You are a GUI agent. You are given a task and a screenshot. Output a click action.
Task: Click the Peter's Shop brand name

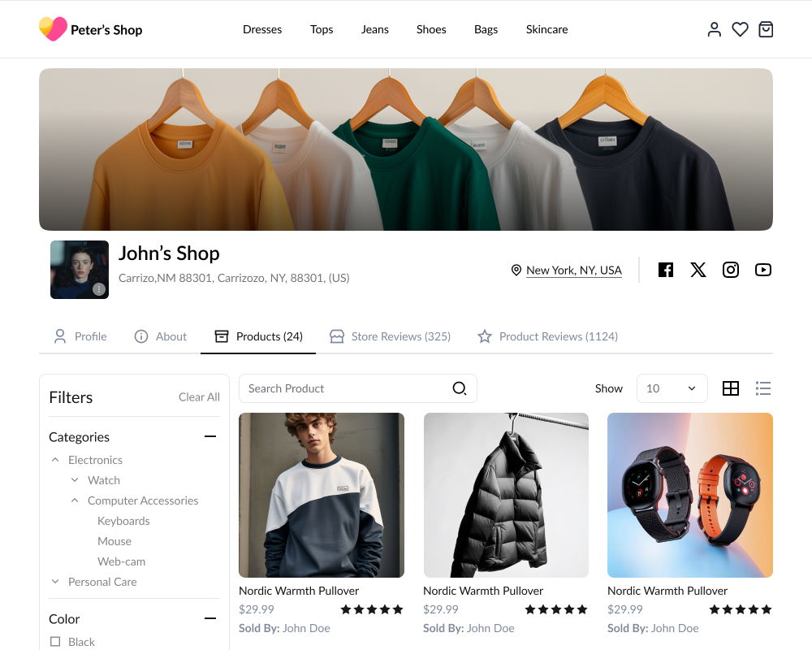point(106,30)
